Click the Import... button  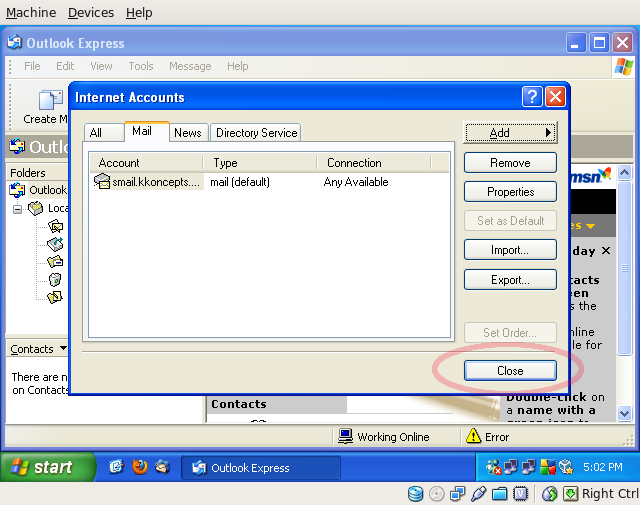pyautogui.click(x=510, y=250)
